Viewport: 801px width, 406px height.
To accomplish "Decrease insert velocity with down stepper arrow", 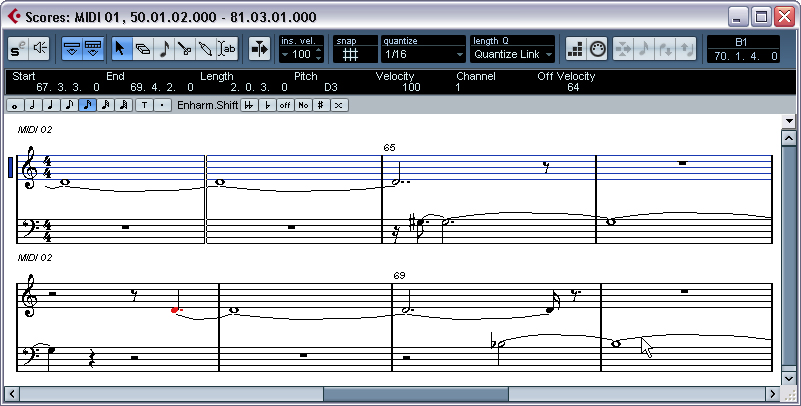I will point(319,57).
